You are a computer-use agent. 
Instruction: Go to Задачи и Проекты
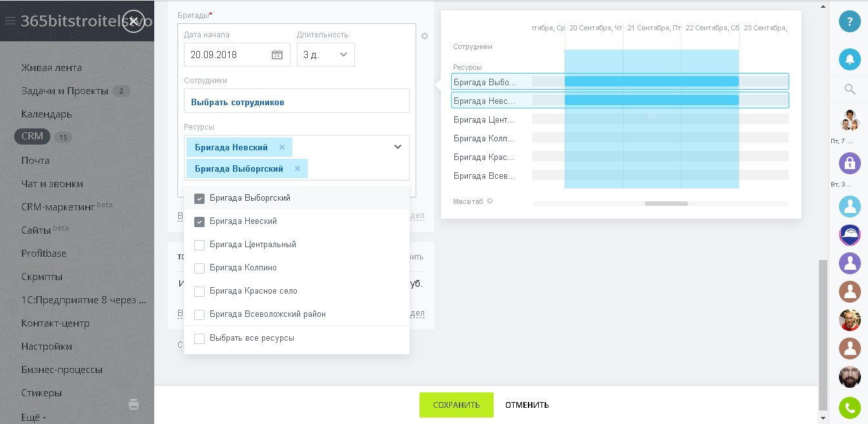pos(65,91)
